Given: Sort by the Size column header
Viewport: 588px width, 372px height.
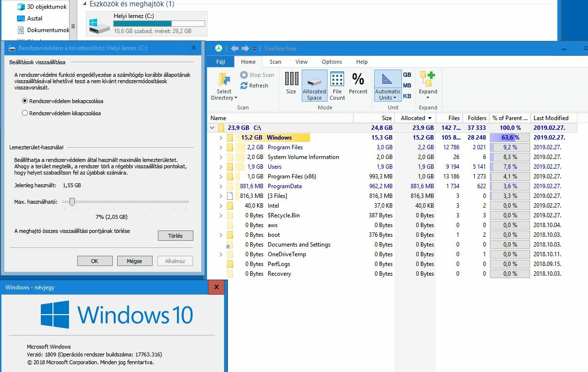Looking at the screenshot, I should tap(374, 118).
